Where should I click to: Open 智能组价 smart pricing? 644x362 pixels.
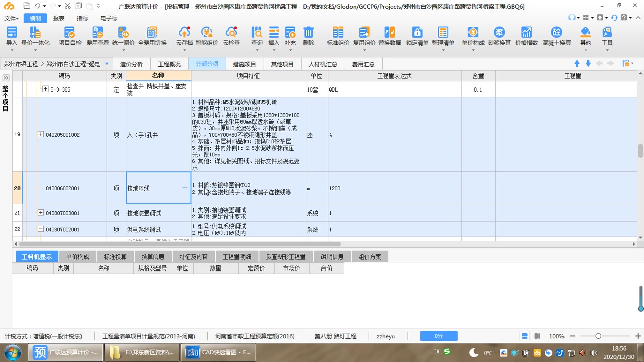[x=207, y=36]
